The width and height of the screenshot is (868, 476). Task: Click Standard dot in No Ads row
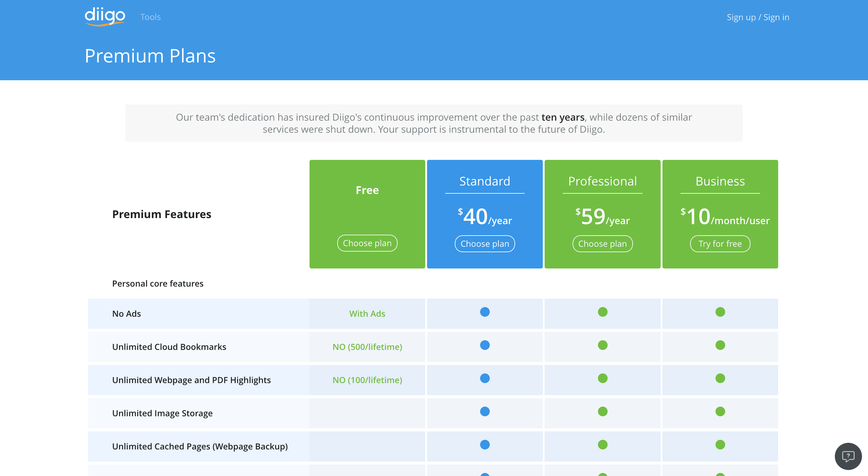tap(485, 312)
